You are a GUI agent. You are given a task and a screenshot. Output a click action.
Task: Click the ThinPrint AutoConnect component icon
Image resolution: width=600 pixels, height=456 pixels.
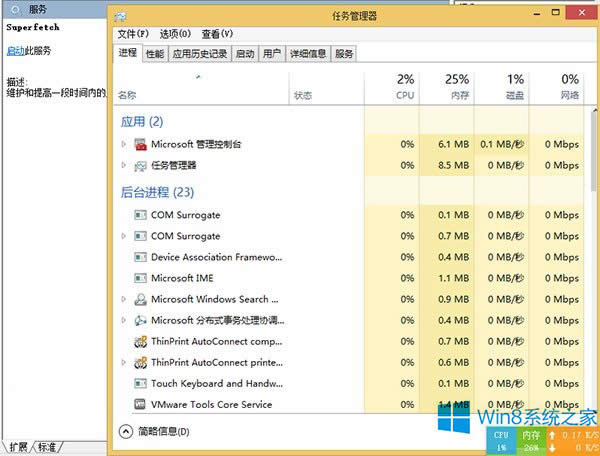point(140,341)
